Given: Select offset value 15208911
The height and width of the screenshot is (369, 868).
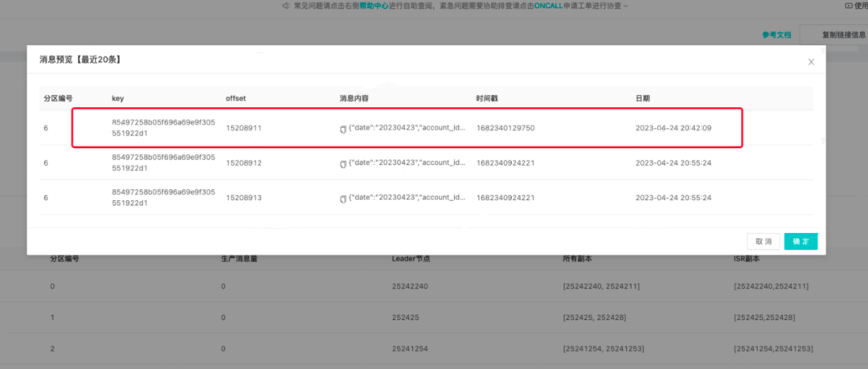Looking at the screenshot, I should [x=244, y=128].
